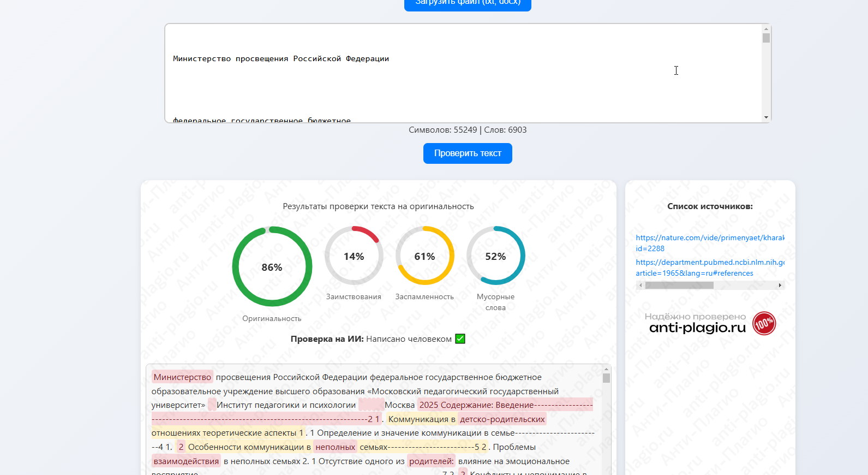Click the 14% Заимствования ring chart
Screen dimensions: 868x475
coord(354,256)
